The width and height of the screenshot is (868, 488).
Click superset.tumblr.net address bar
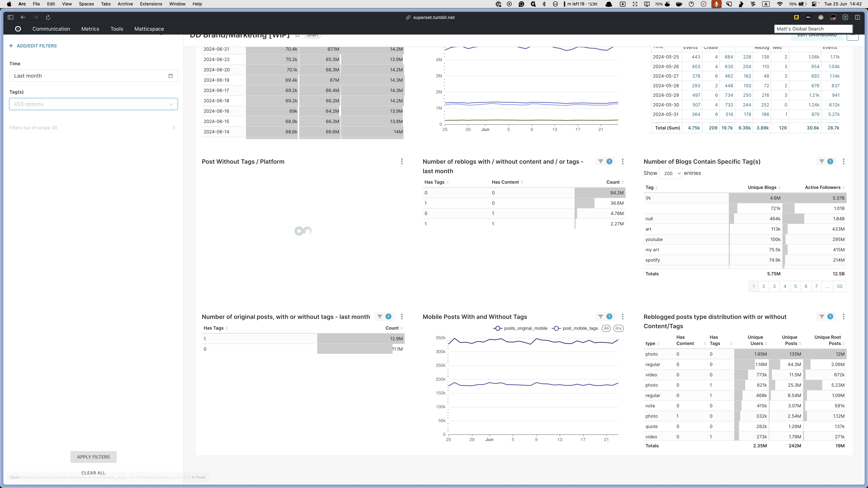430,17
